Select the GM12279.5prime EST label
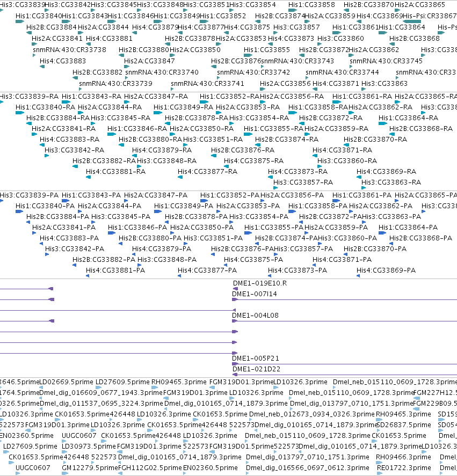Screen dimensions: 457x476 point(90,468)
